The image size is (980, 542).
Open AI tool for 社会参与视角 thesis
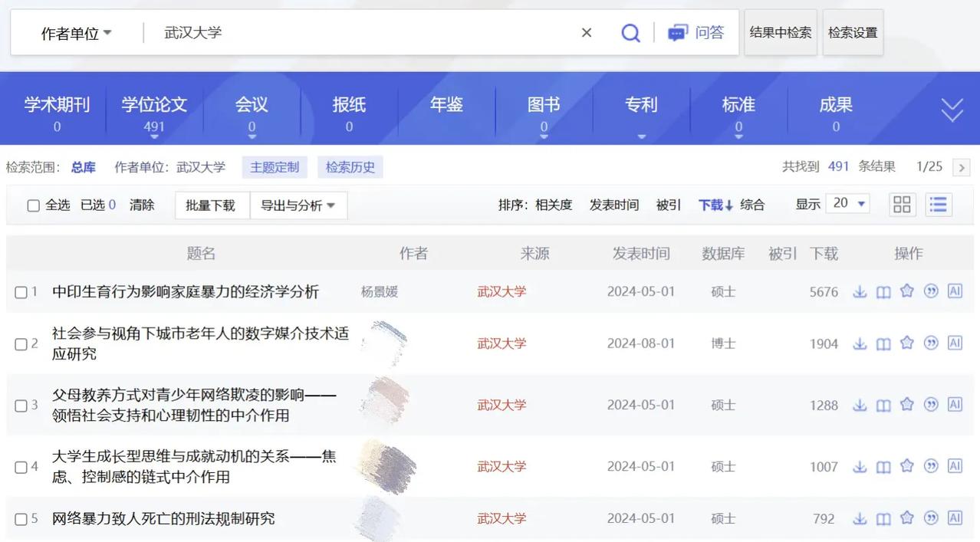tap(955, 343)
